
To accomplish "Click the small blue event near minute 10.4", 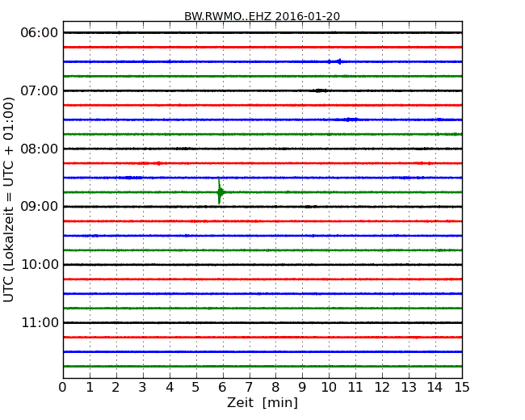I will [339, 61].
